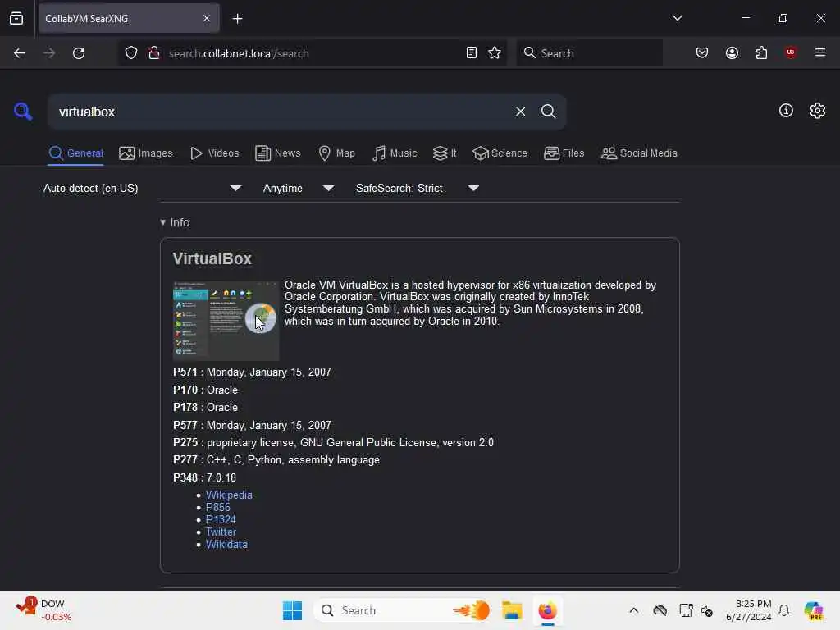Switch to Images search category
Viewport: 840px width, 630px height.
[x=146, y=153]
